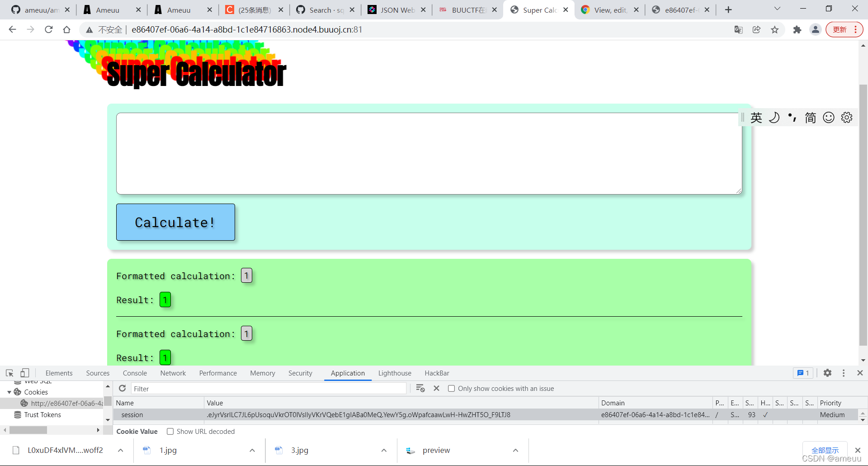Viewport: 868px width, 466px height.
Task: Open DevTools settings gear
Action: click(827, 373)
